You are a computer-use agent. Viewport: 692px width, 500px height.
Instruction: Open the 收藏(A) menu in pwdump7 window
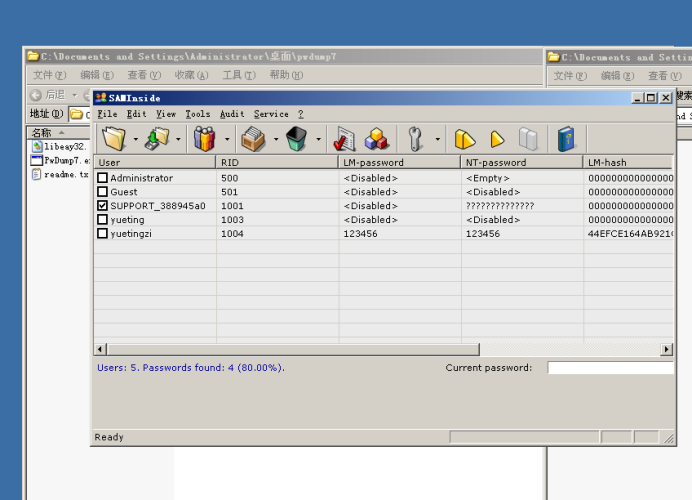click(x=191, y=75)
